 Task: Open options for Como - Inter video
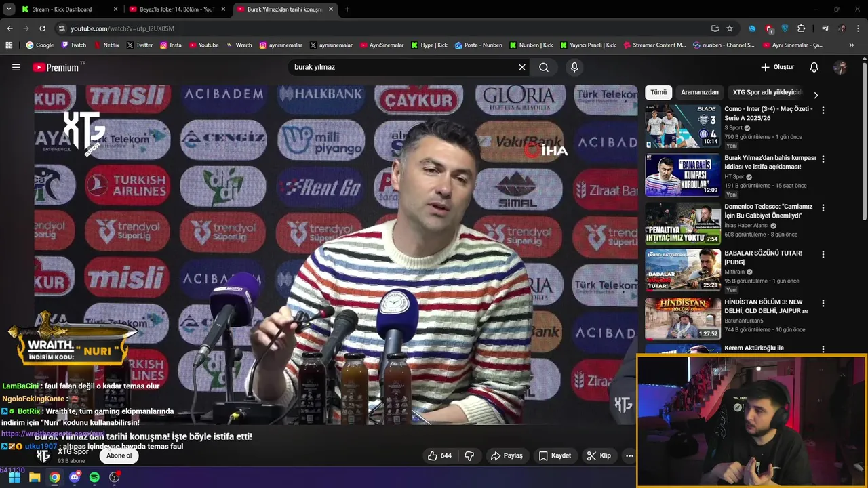click(823, 110)
